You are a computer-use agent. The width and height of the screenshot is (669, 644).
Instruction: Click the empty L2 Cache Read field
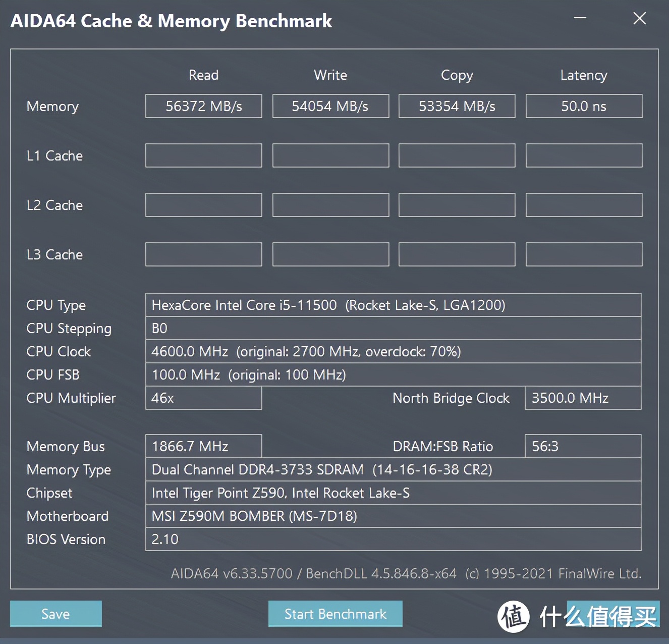[204, 205]
